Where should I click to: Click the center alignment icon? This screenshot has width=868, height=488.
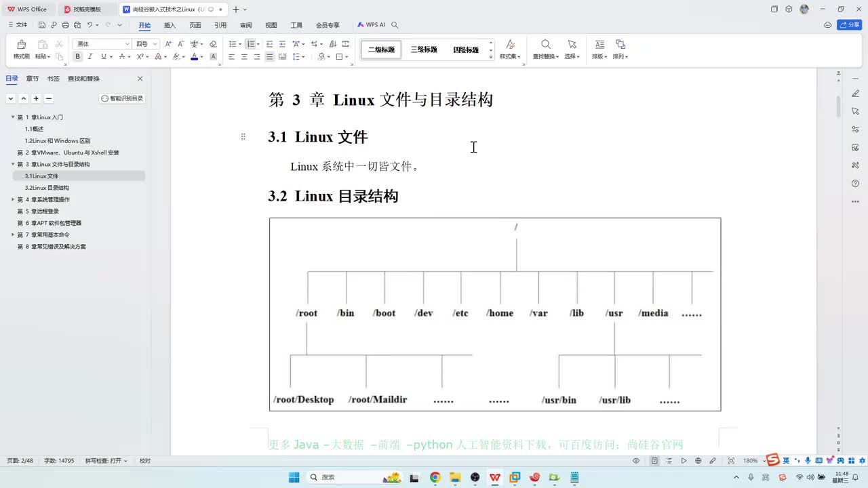click(244, 57)
